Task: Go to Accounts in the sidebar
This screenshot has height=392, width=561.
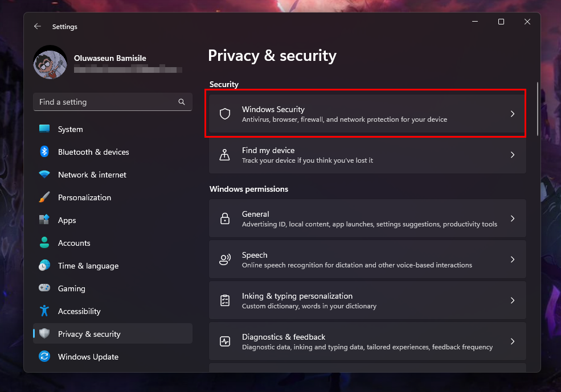Action: click(x=74, y=243)
